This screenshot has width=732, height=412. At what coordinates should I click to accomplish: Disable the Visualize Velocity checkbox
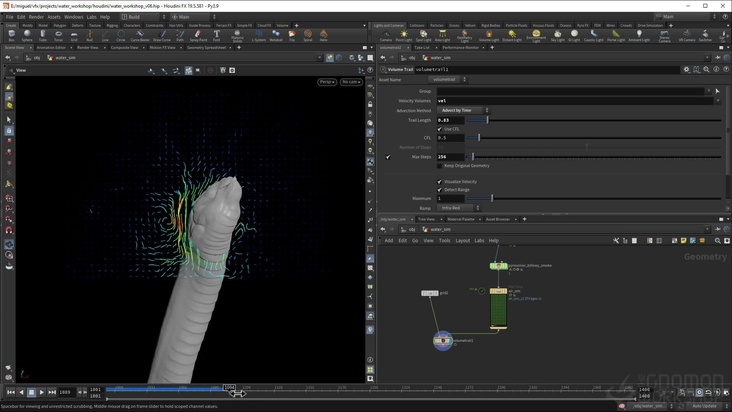pyautogui.click(x=440, y=181)
